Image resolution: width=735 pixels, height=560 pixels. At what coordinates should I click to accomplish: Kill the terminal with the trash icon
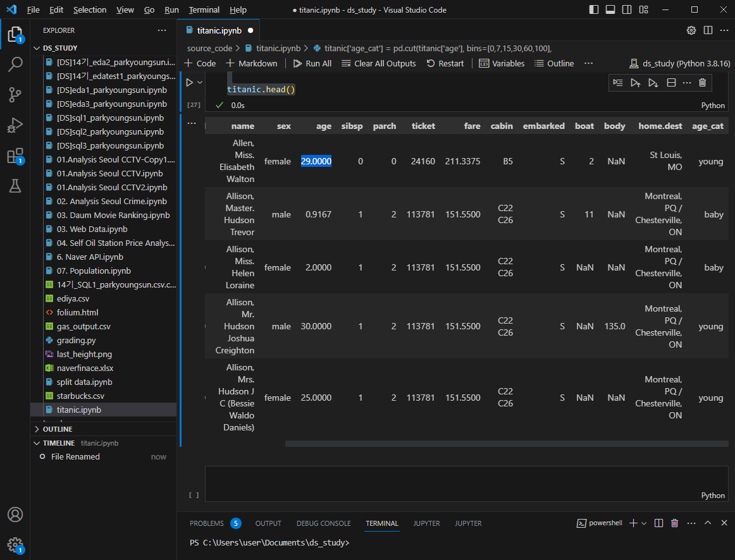point(674,523)
